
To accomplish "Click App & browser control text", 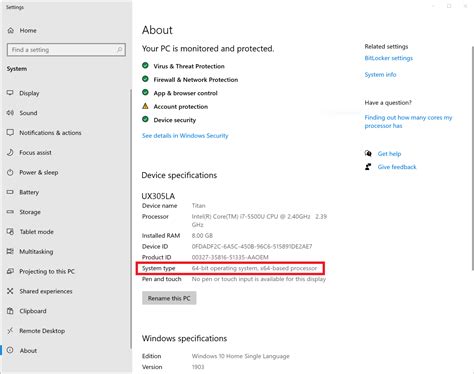I will click(x=185, y=93).
